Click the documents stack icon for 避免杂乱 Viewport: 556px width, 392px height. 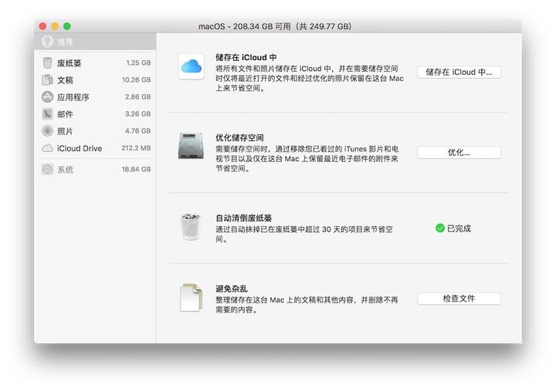pos(191,298)
